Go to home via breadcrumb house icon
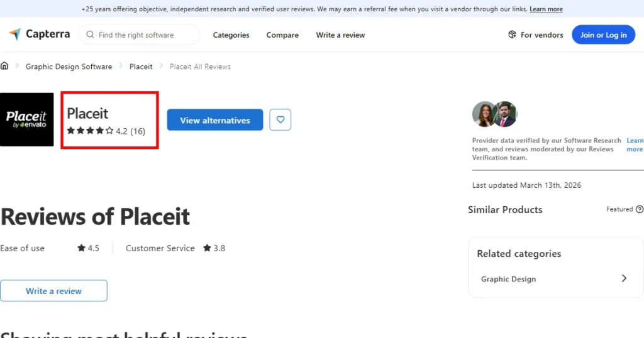The height and width of the screenshot is (338, 644). [4, 65]
